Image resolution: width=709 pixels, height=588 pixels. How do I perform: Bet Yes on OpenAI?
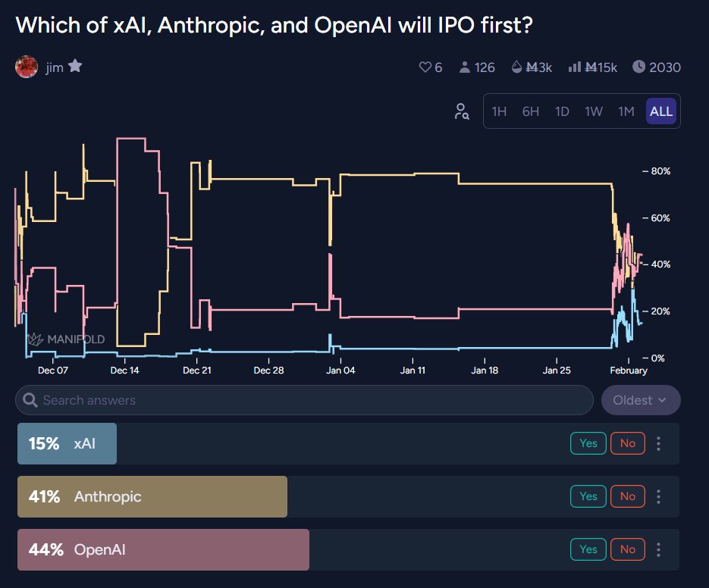click(x=588, y=549)
